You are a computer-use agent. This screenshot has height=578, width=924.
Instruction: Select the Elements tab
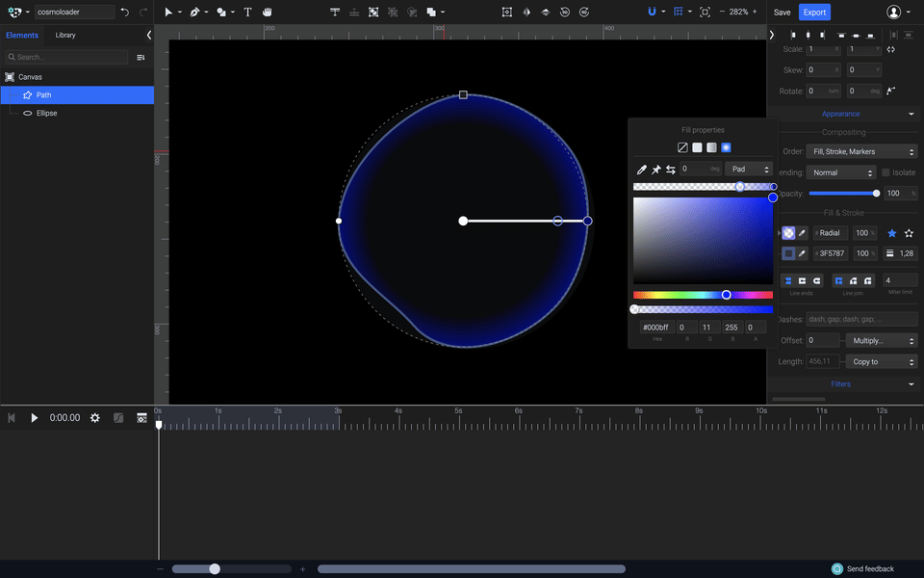click(22, 35)
